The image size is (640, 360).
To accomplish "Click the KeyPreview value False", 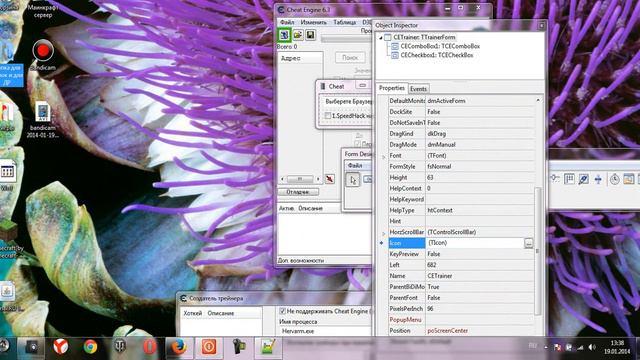I will click(433, 254).
